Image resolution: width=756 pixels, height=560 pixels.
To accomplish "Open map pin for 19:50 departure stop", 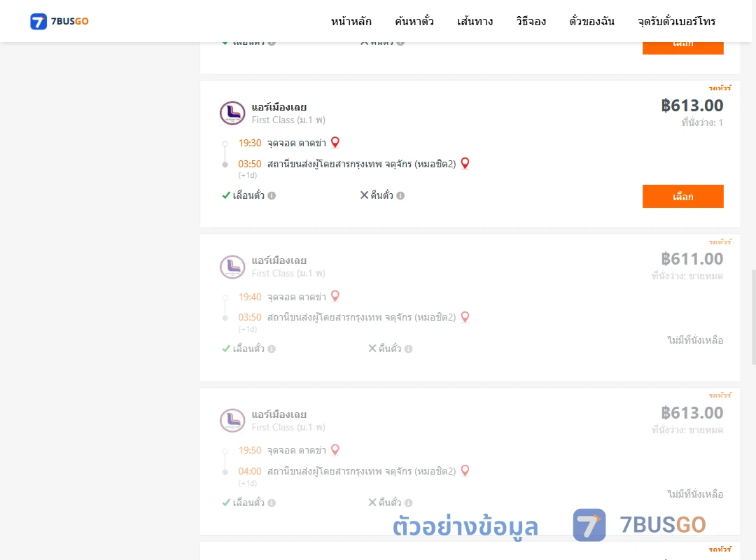I will tap(335, 449).
